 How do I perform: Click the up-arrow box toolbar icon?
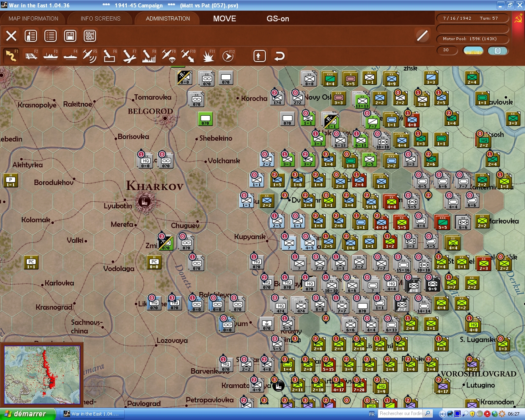click(x=259, y=56)
